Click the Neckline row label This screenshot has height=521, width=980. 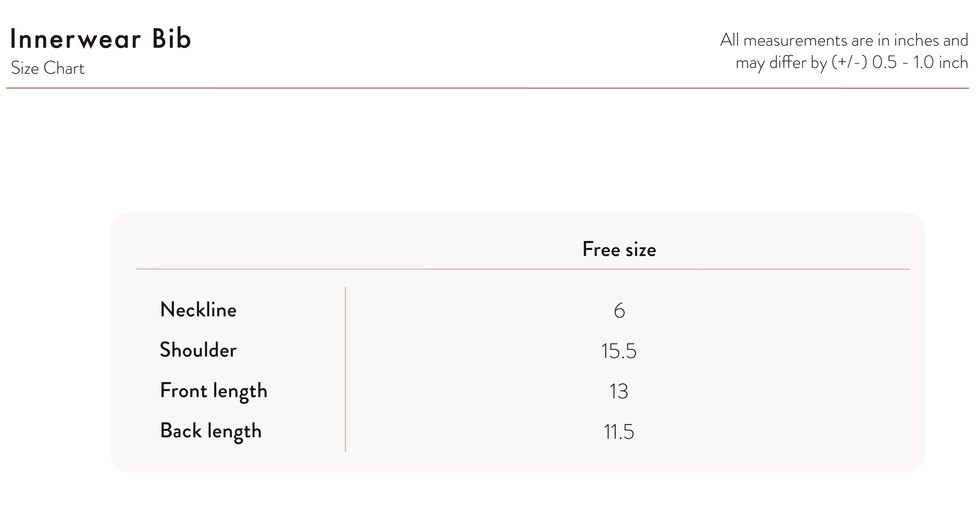pos(198,310)
